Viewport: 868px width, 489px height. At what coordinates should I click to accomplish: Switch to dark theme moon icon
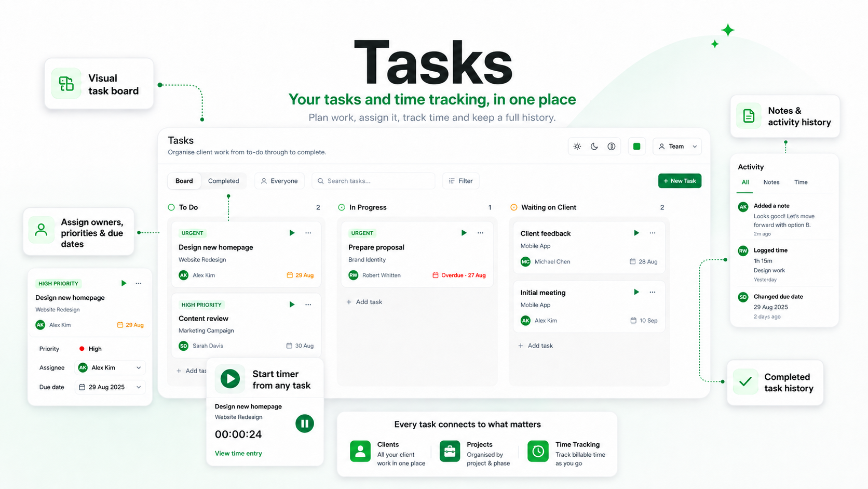coord(594,147)
